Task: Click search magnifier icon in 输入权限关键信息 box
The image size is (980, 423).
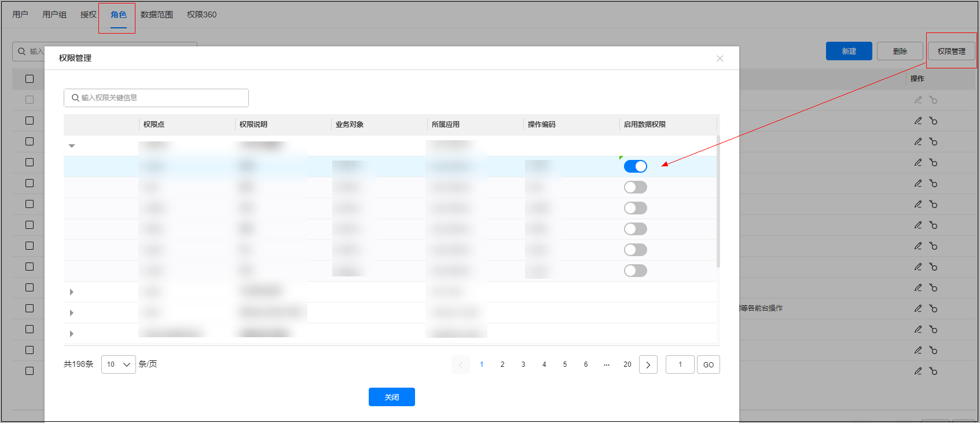Action: (x=75, y=98)
